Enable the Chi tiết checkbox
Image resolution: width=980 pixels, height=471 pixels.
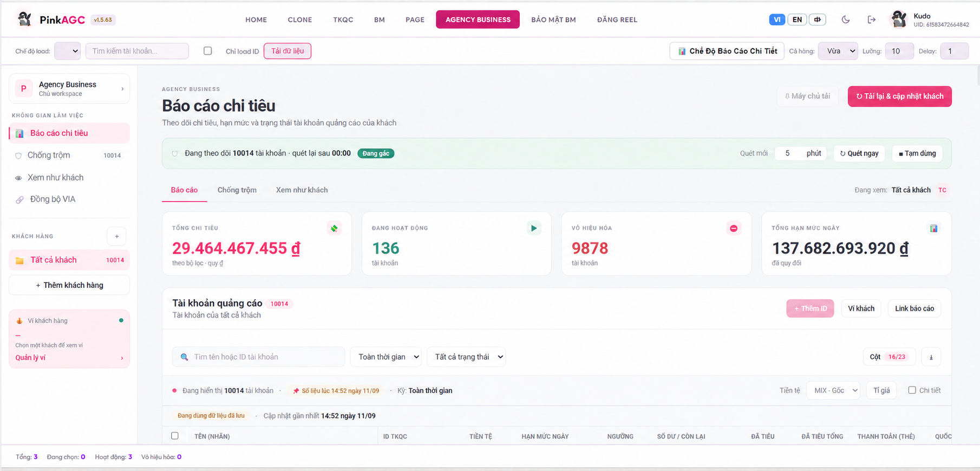pyautogui.click(x=912, y=390)
